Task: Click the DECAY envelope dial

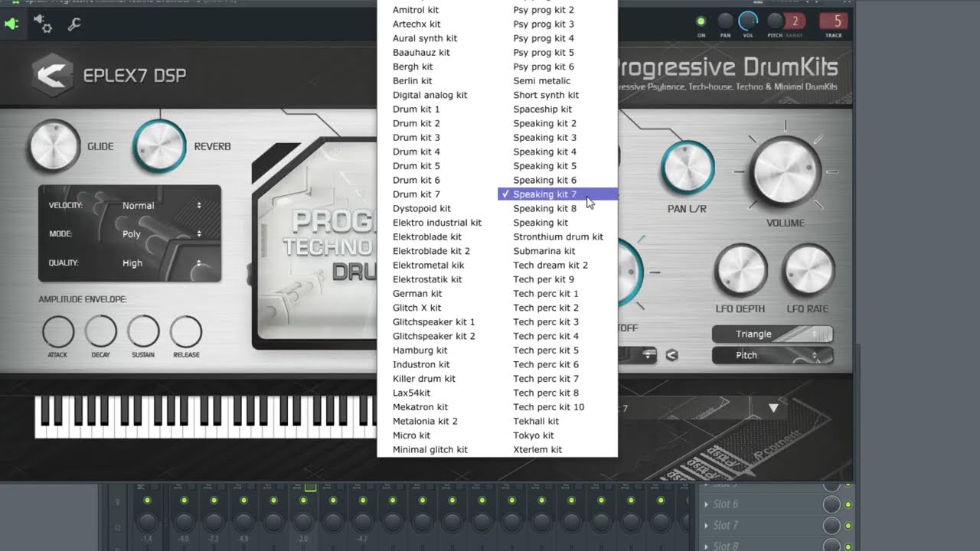Action: 100,332
